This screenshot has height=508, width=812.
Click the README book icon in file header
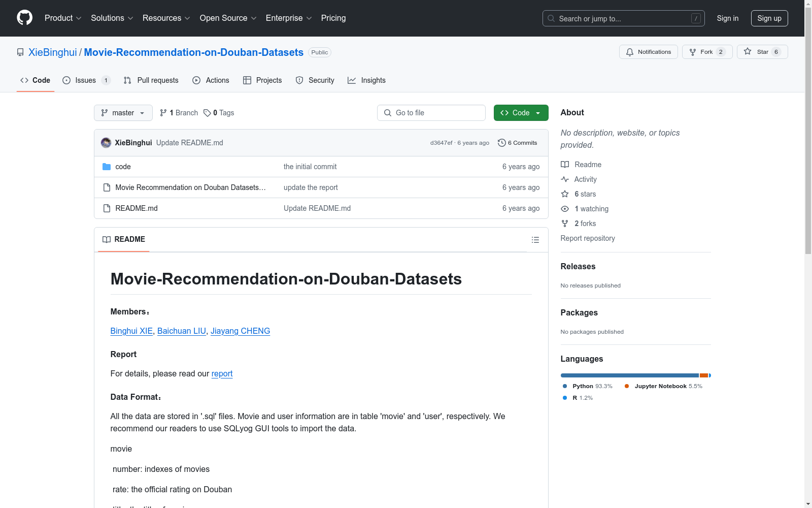[107, 239]
